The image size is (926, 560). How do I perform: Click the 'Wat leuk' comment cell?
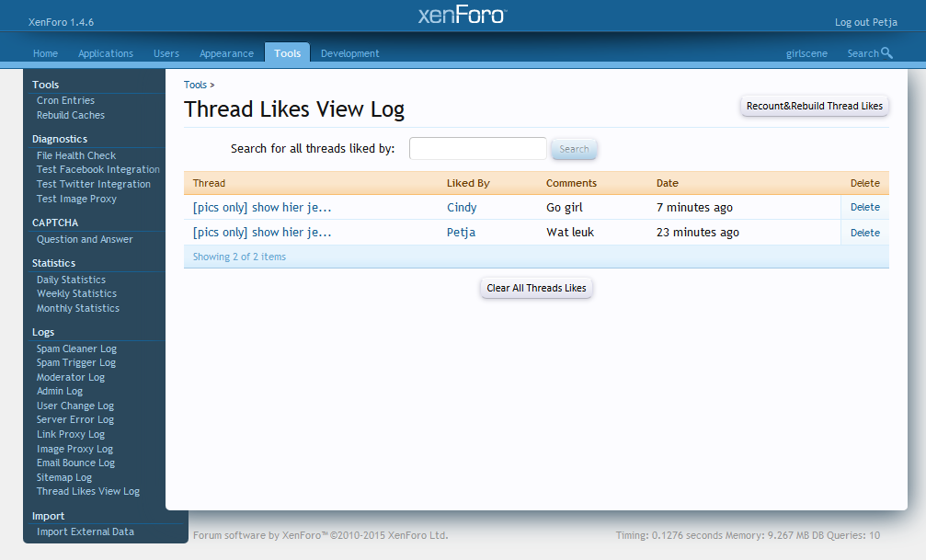570,232
